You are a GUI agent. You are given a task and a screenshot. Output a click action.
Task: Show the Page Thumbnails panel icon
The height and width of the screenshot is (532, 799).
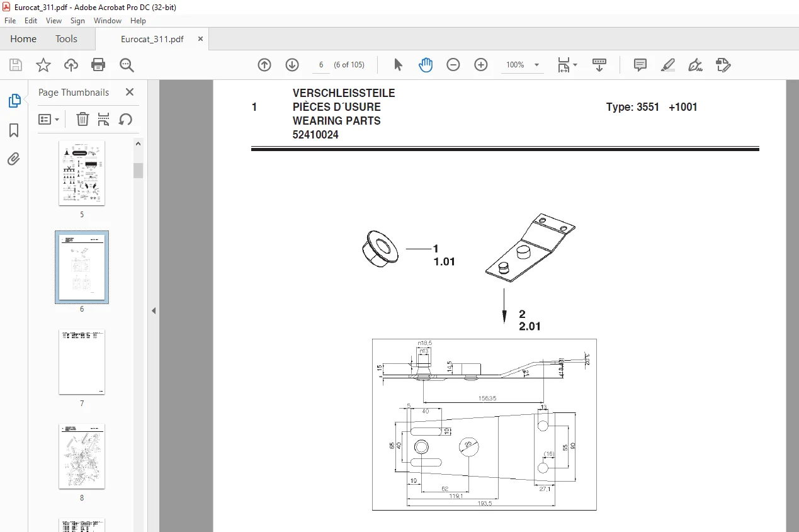(14, 101)
